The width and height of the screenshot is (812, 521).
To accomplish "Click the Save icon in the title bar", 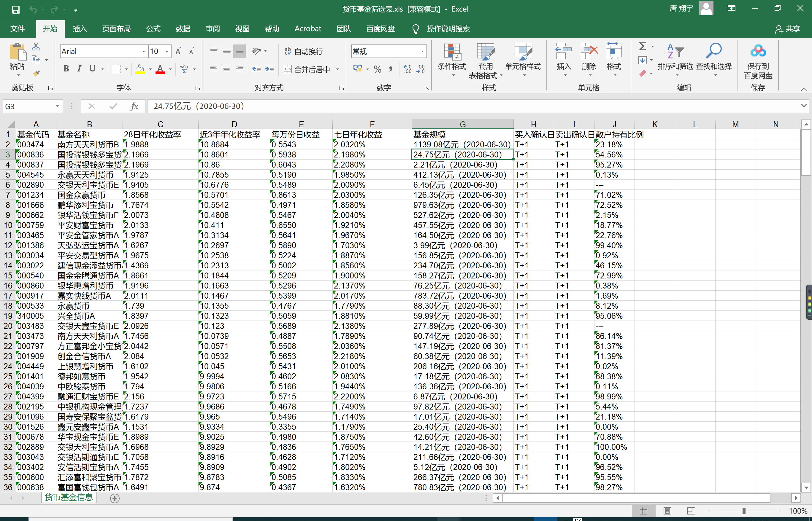I will click(x=15, y=9).
